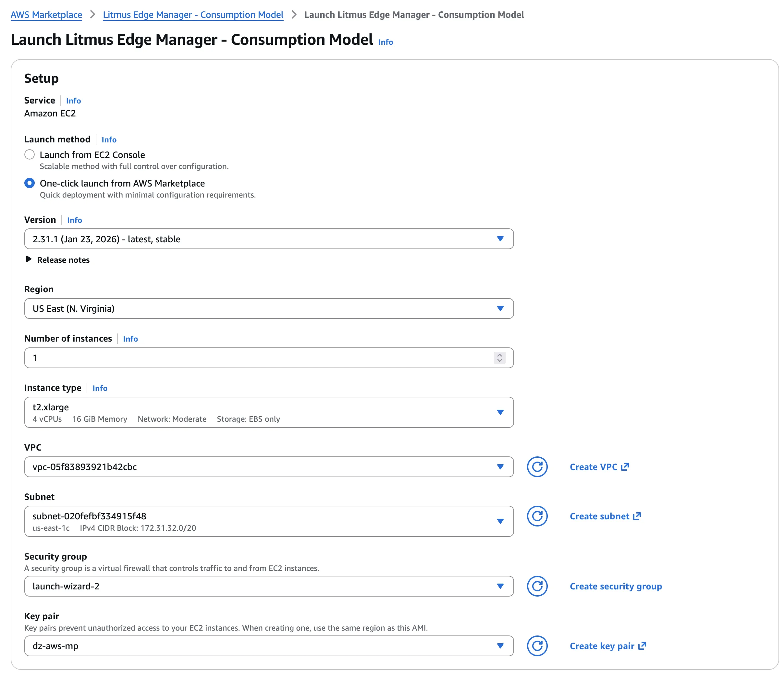Click 'Quick deployment with minimal configuration' description

(x=148, y=195)
